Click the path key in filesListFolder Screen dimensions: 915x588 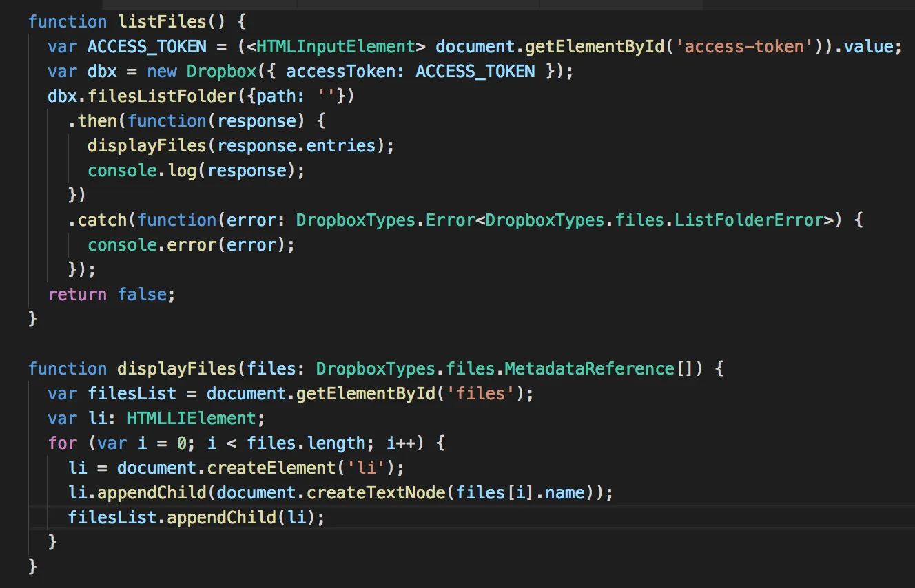pos(276,96)
